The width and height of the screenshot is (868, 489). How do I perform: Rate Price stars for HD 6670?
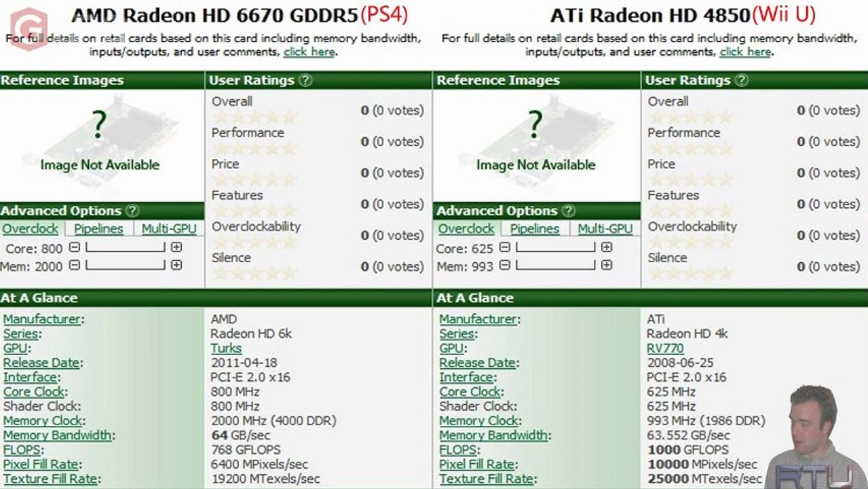254,179
